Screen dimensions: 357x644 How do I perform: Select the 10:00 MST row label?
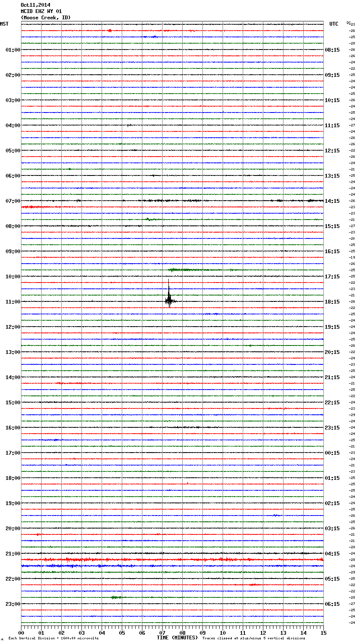(x=13, y=277)
